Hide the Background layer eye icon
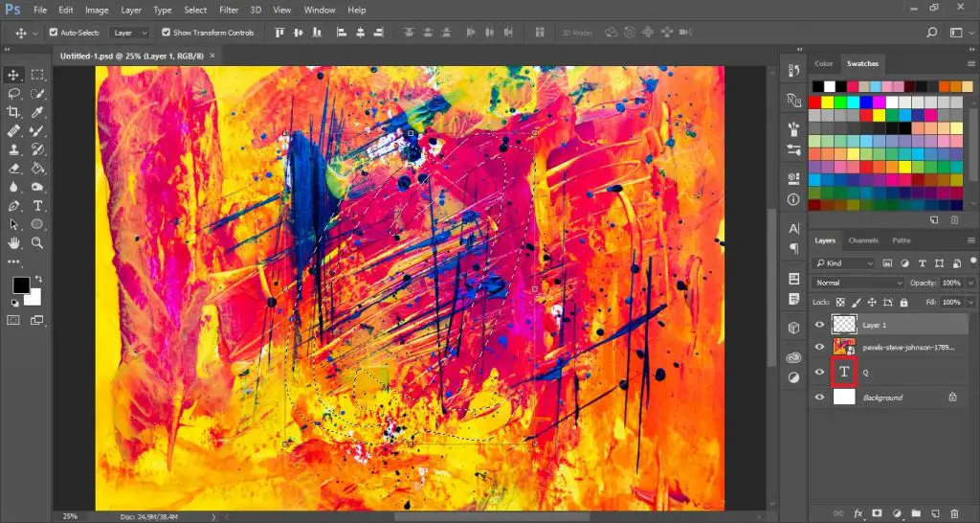Viewport: 980px width, 523px height. tap(819, 397)
